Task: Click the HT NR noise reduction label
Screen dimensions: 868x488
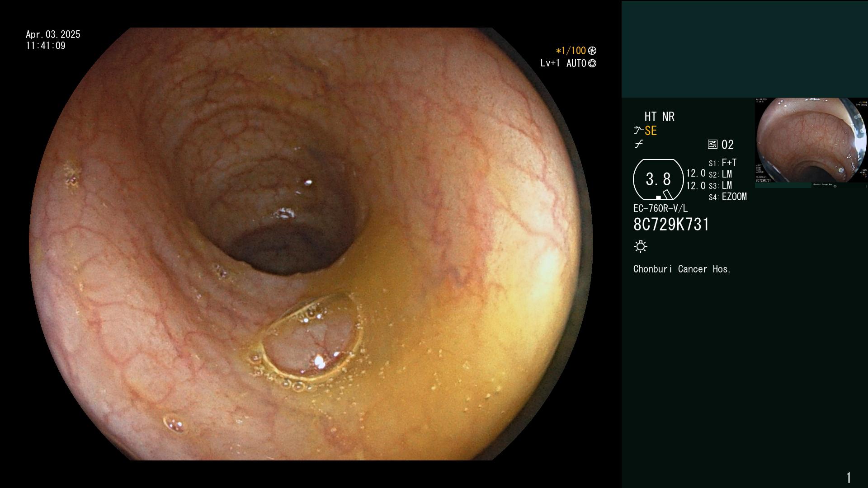Action: click(x=660, y=117)
